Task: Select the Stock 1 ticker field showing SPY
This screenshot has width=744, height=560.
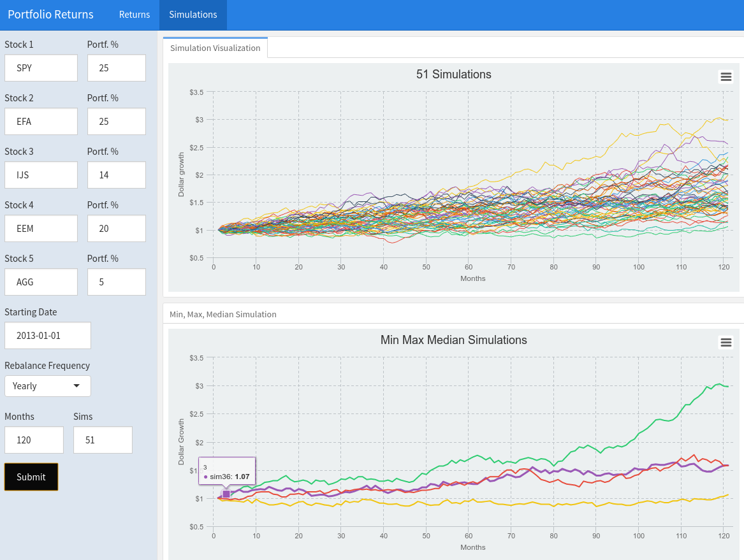Action: 41,68
